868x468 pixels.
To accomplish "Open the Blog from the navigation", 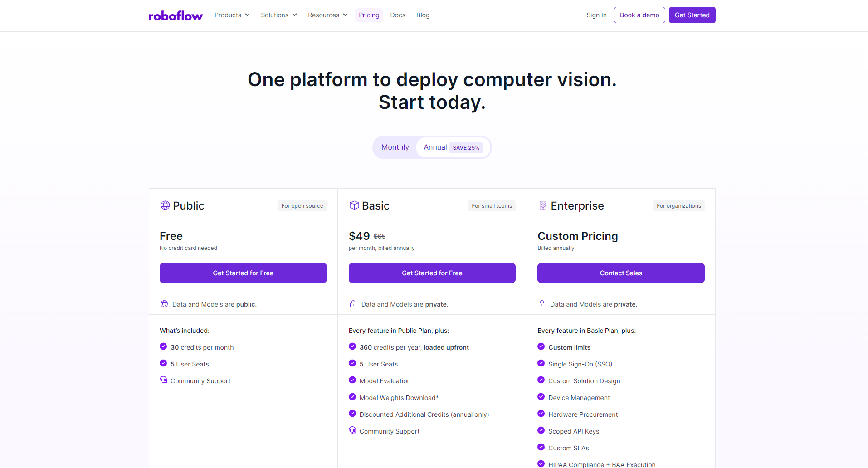I will click(423, 15).
